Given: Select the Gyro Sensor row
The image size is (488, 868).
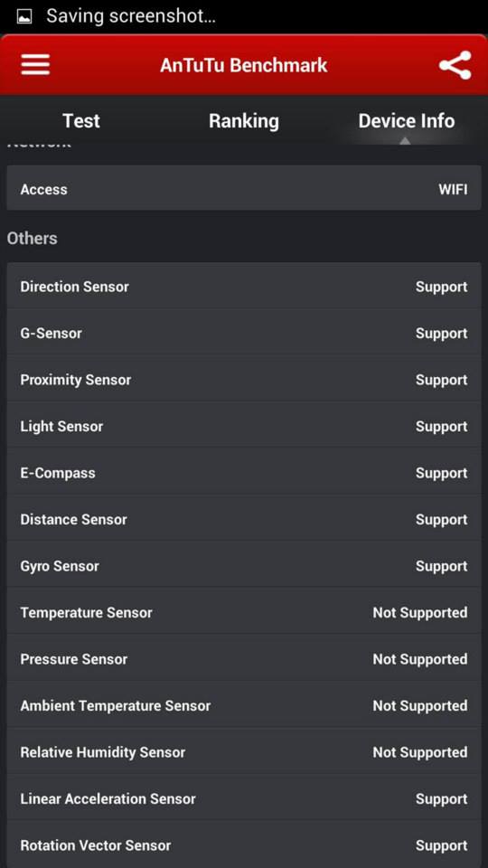Looking at the screenshot, I should [244, 565].
